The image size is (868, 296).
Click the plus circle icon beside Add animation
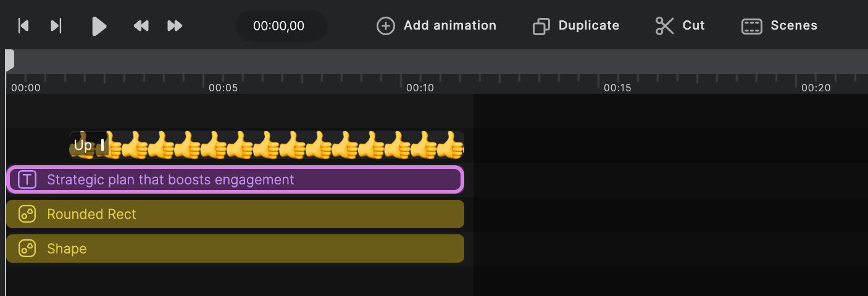click(x=386, y=26)
